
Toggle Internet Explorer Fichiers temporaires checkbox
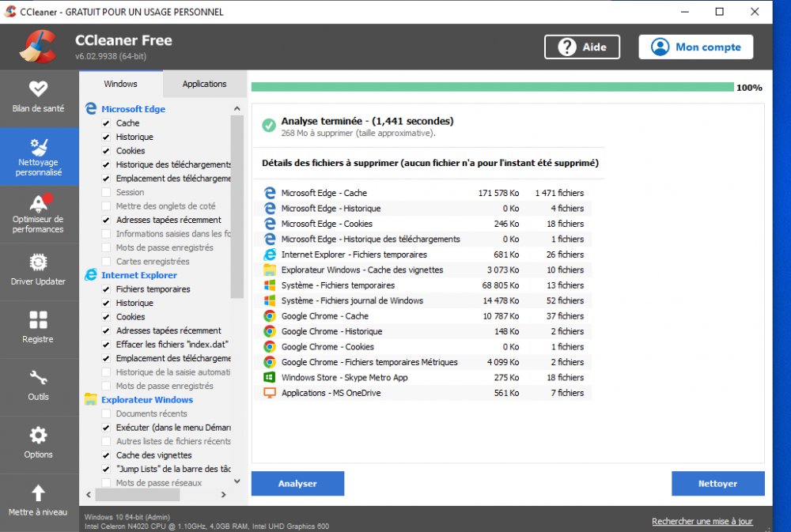(106, 289)
